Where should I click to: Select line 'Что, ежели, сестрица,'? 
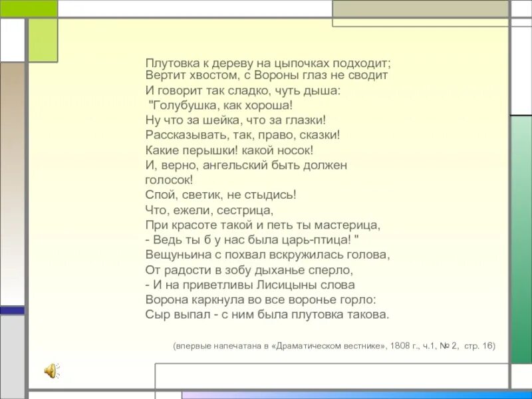[209, 210]
